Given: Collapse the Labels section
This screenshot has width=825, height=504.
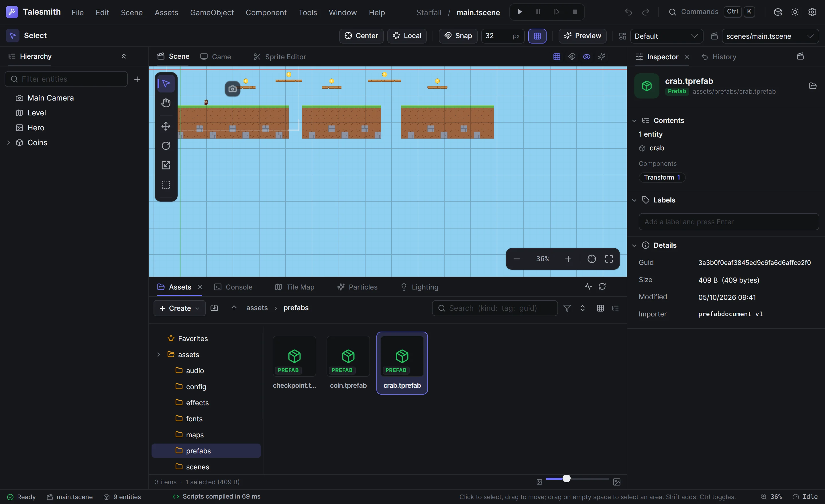Looking at the screenshot, I should click(634, 200).
